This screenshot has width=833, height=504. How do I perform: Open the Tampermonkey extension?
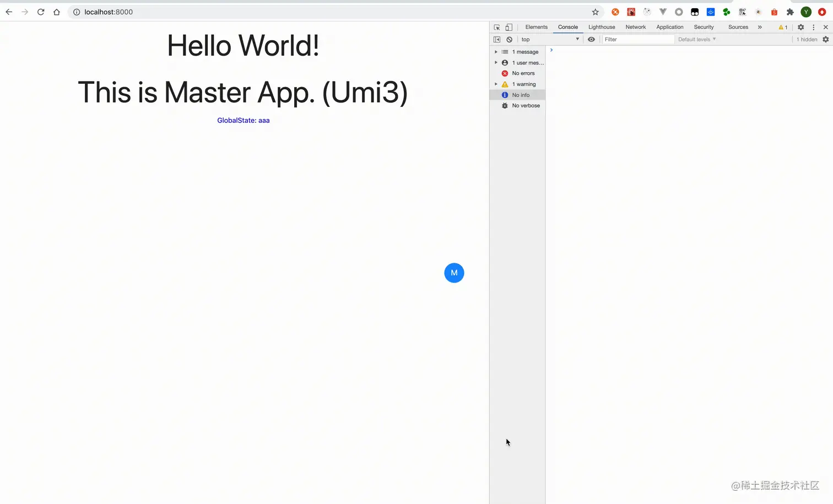(x=695, y=12)
